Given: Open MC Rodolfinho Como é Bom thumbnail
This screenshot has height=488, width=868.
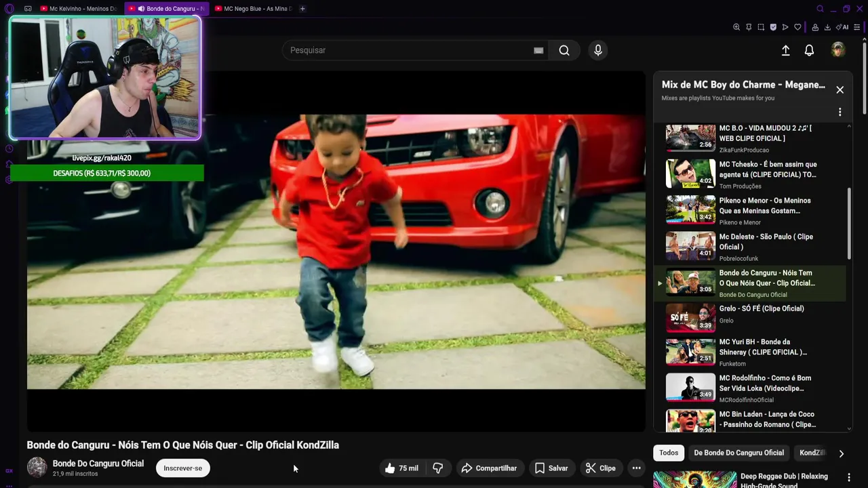Looking at the screenshot, I should click(690, 387).
